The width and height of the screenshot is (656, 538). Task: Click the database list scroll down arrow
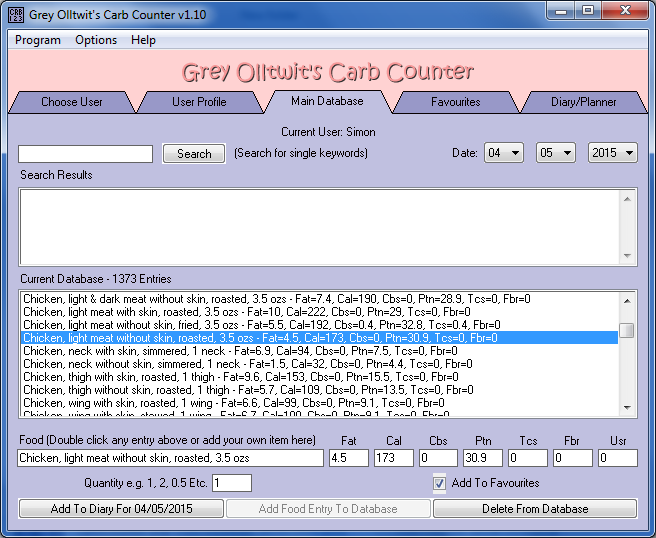627,408
